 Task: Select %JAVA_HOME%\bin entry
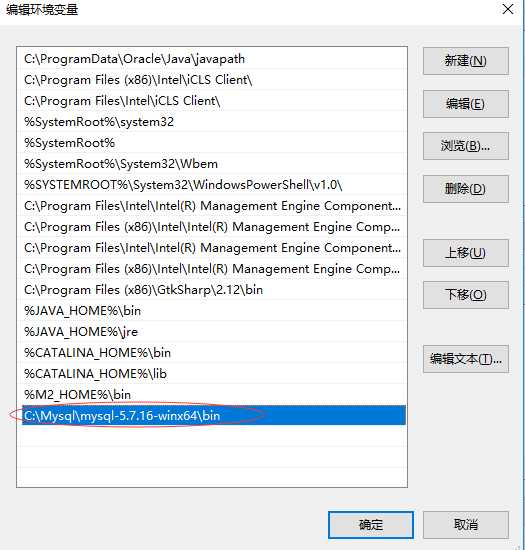click(x=214, y=311)
